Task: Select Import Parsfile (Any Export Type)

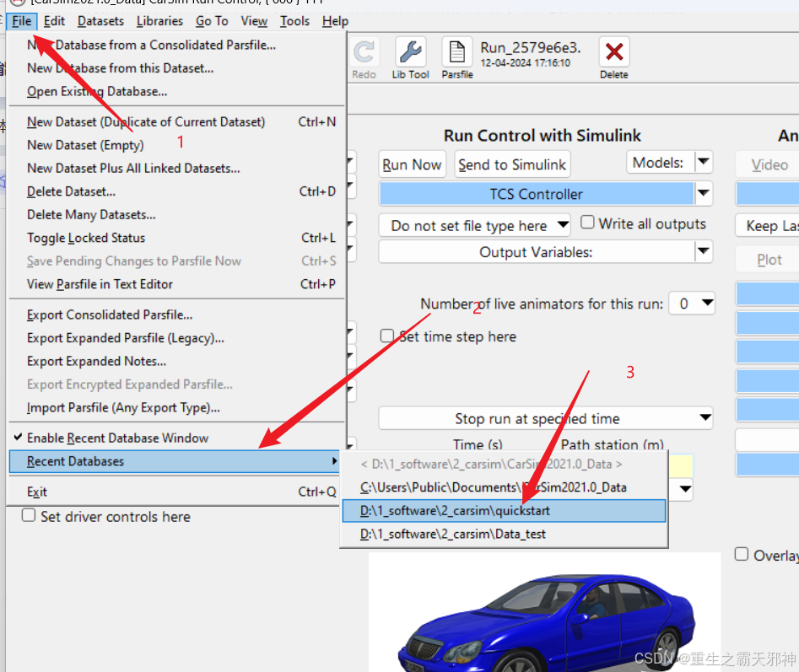Action: click(x=176, y=408)
